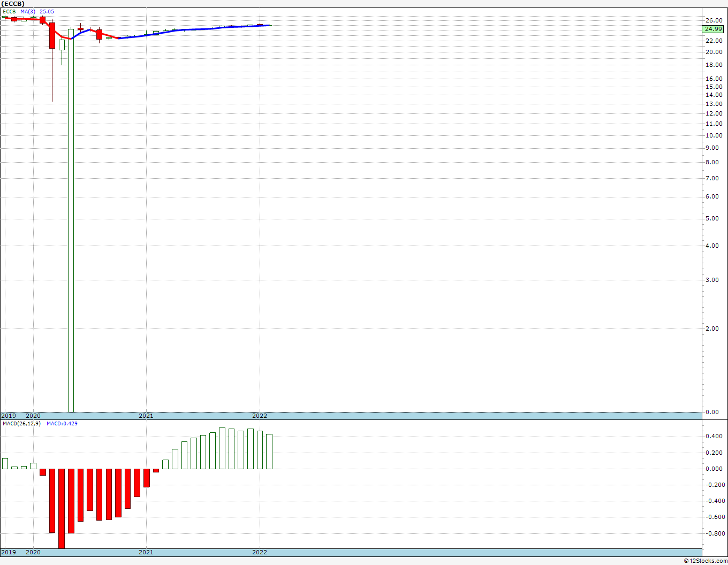
Task: Click the 2019 label on price chart timeline
Action: pyautogui.click(x=8, y=416)
